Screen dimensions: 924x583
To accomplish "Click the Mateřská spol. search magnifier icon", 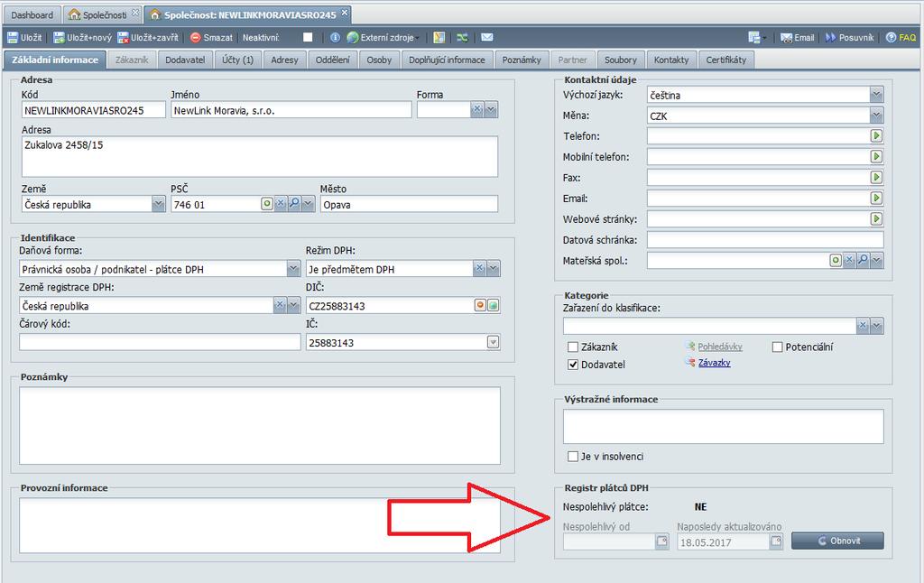I will tap(863, 259).
